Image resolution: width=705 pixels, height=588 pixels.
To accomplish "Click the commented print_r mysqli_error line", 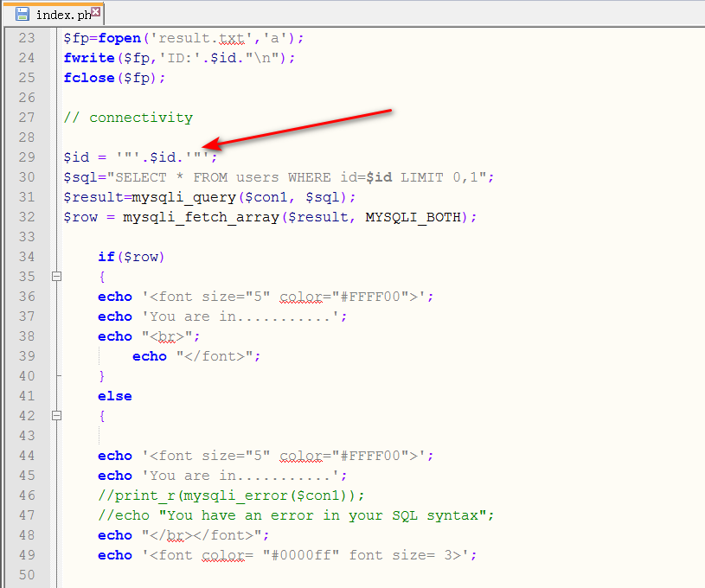I will (x=231, y=495).
